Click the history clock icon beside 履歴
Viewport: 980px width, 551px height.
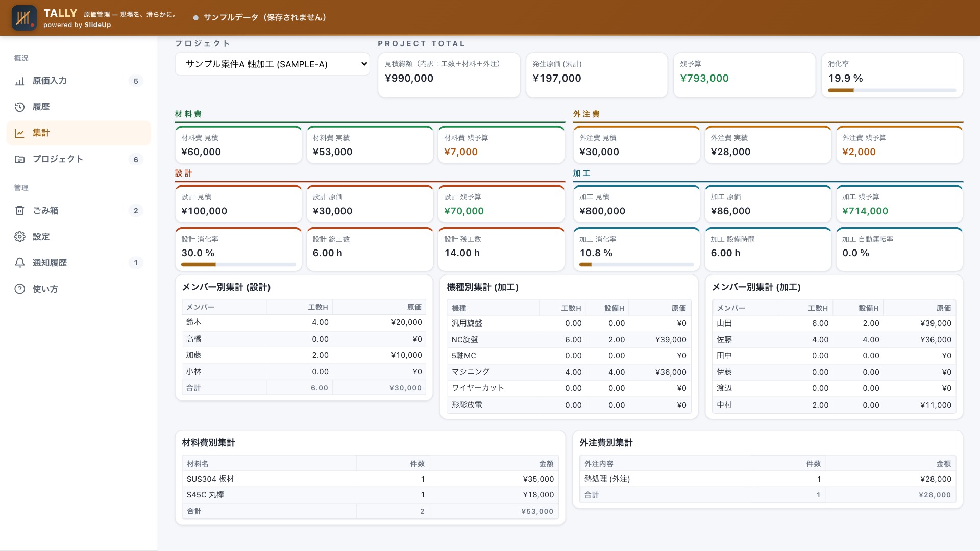[19, 107]
